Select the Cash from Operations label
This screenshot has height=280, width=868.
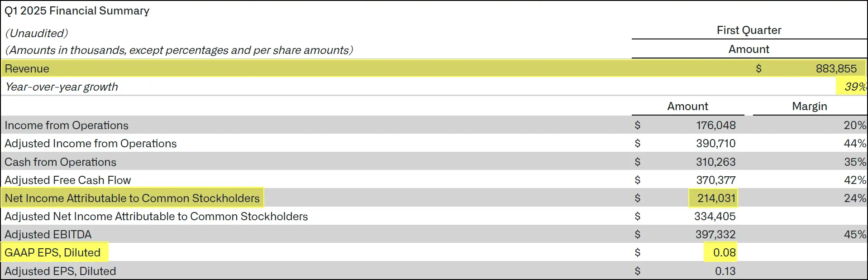click(60, 162)
